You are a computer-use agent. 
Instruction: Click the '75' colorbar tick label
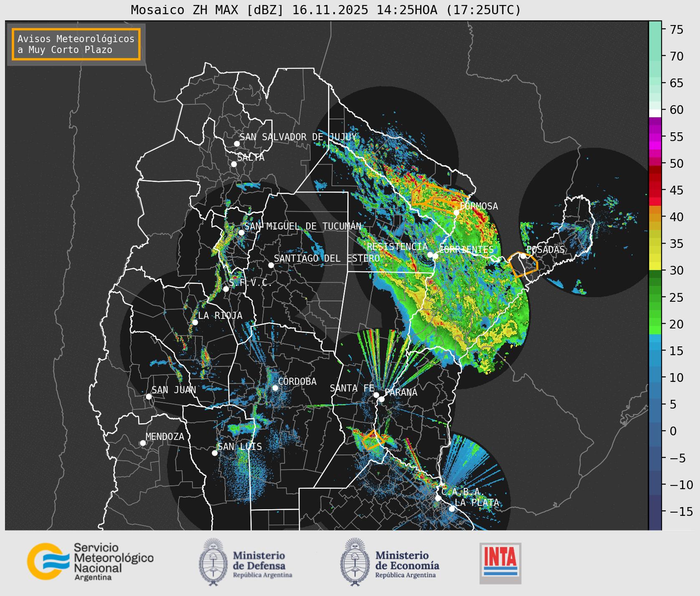click(x=677, y=30)
